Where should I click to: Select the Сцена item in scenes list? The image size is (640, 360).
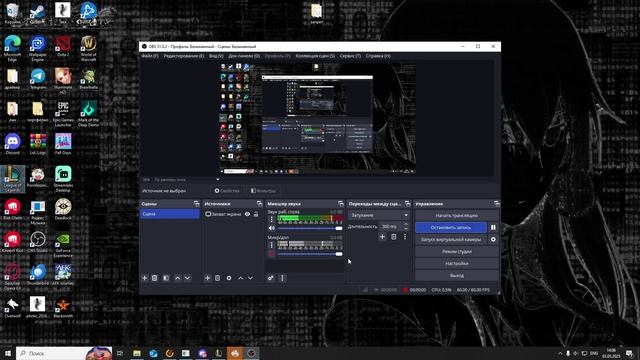coord(170,214)
